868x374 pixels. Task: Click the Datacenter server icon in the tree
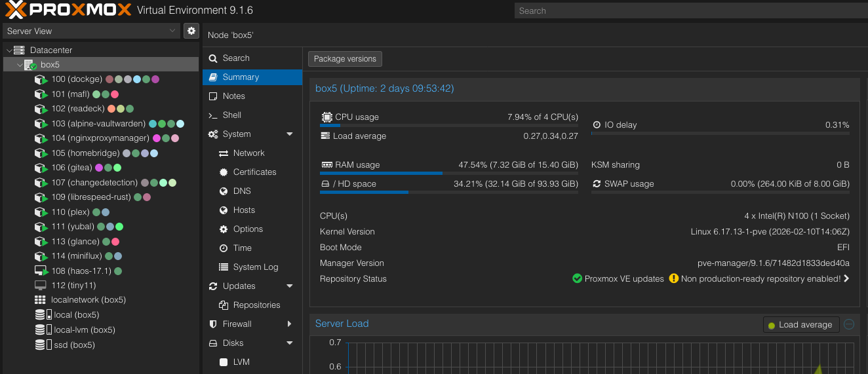click(x=19, y=50)
